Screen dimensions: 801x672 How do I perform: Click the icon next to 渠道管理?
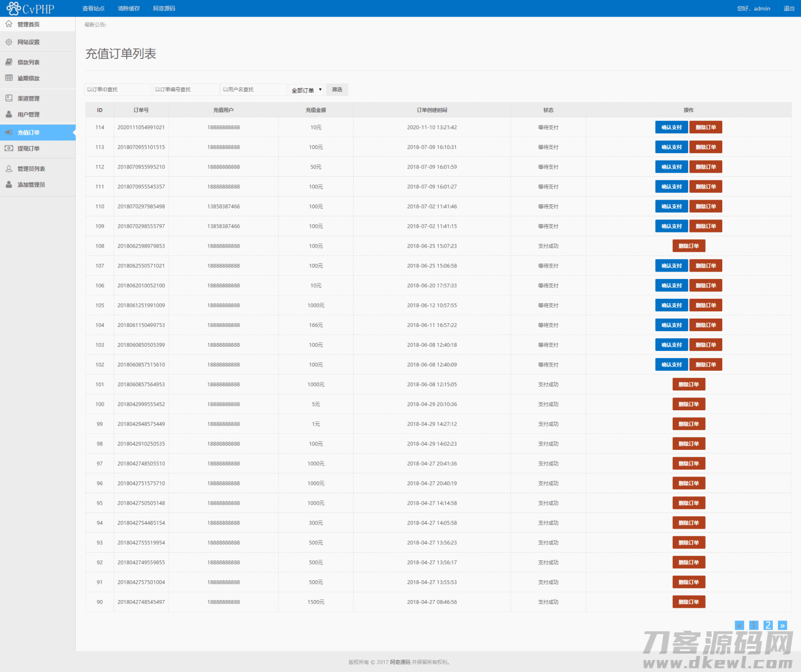pyautogui.click(x=9, y=98)
